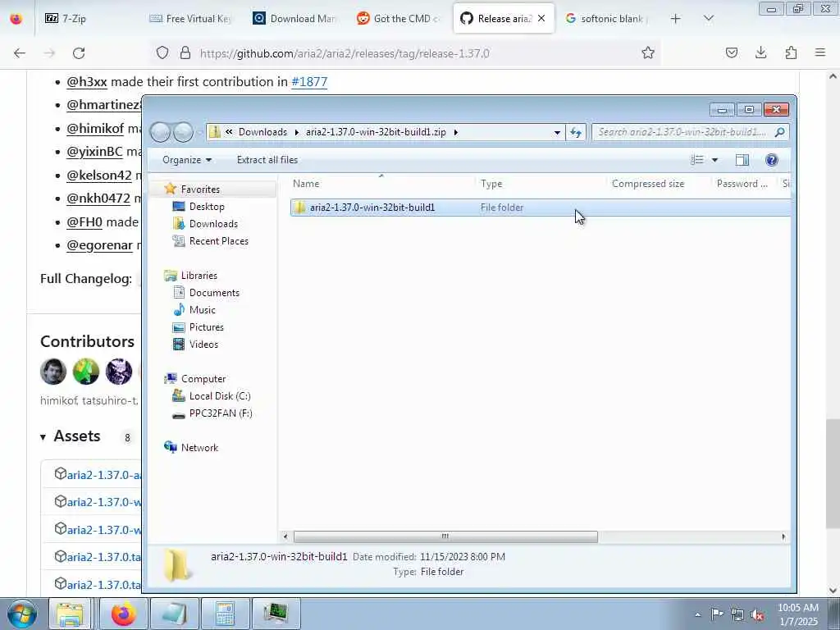This screenshot has width=840, height=630.
Task: Open the @yixinBC profile link
Action: tap(94, 152)
